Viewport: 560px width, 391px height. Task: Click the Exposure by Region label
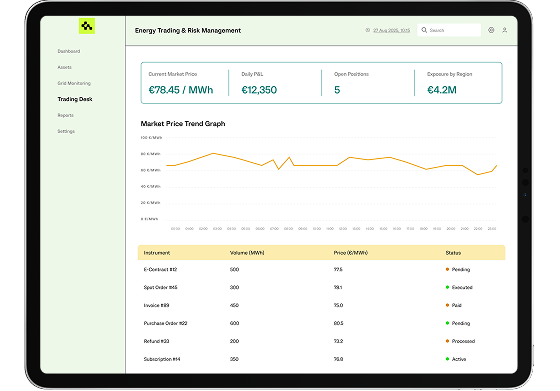pyautogui.click(x=450, y=74)
